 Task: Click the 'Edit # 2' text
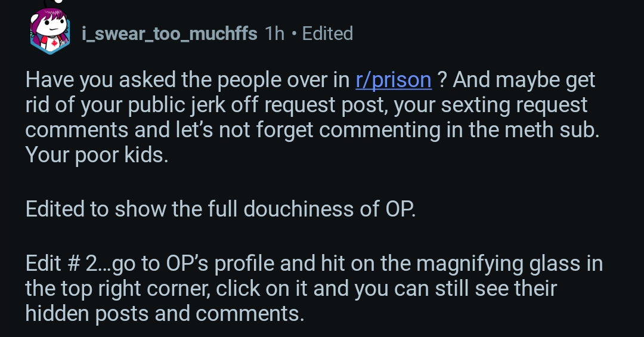pyautogui.click(x=61, y=263)
